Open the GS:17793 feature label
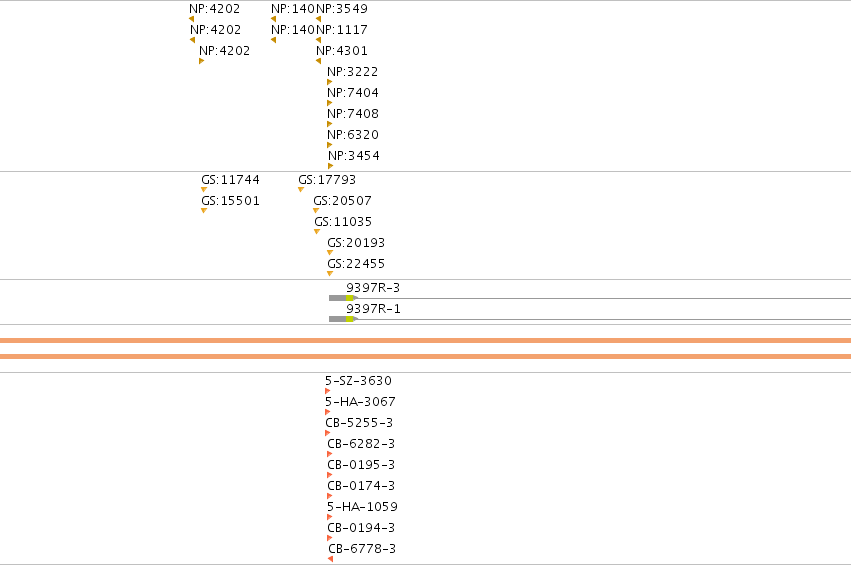The width and height of the screenshot is (851, 565). point(327,180)
